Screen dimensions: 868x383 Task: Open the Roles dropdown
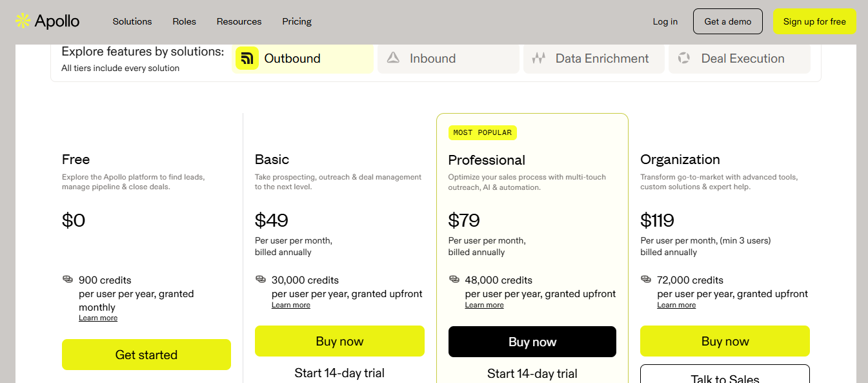coord(184,21)
